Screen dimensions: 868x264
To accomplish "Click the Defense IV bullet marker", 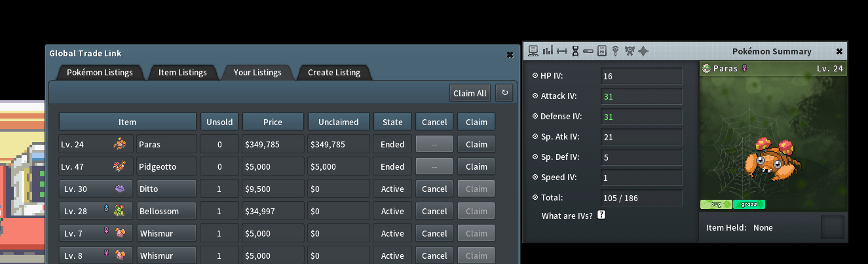I will tap(535, 116).
